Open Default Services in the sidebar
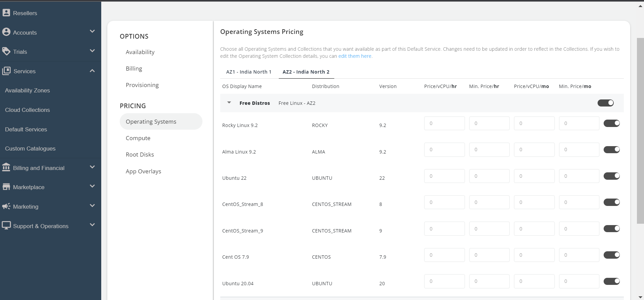The image size is (644, 300). pos(26,129)
